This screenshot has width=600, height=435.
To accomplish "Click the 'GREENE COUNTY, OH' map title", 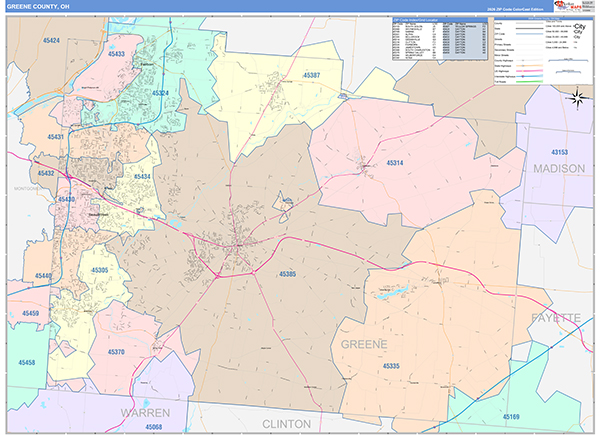I will [38, 7].
